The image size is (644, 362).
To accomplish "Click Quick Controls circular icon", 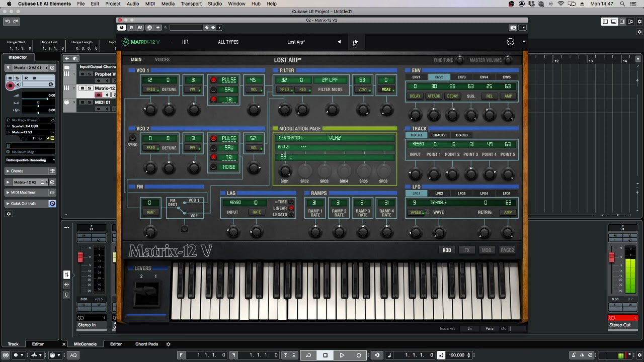I will click(52, 203).
